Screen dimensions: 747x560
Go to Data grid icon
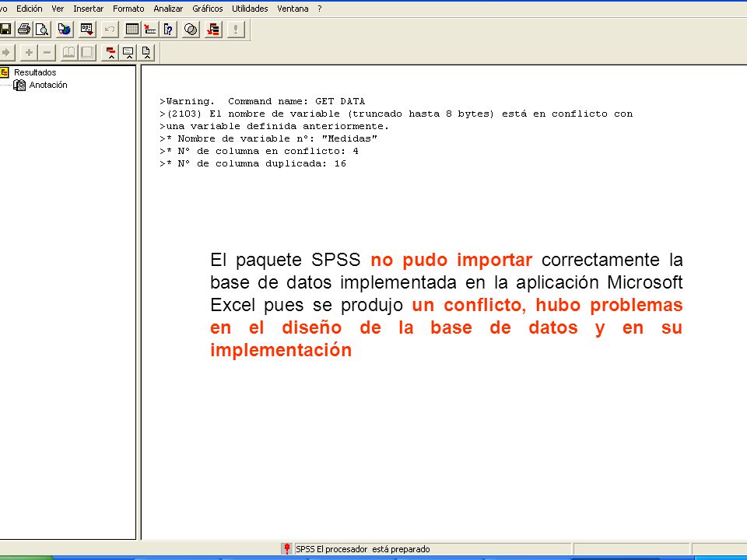click(132, 30)
